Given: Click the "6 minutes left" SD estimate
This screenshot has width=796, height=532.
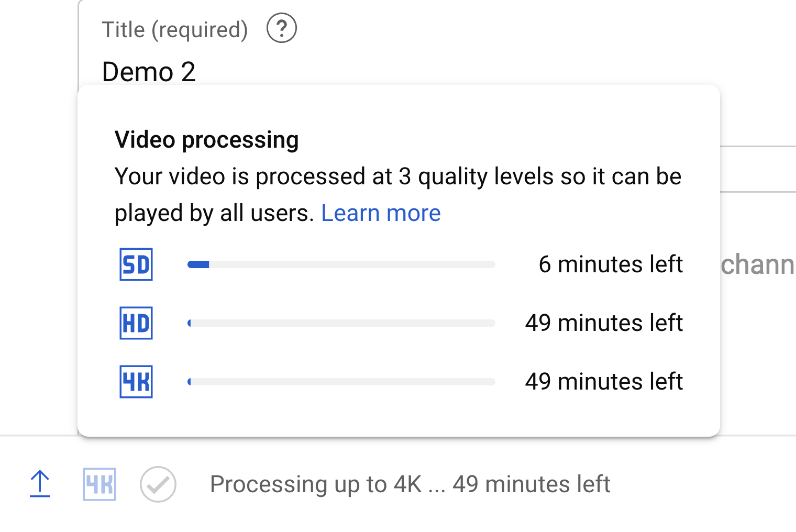Looking at the screenshot, I should click(x=611, y=264).
